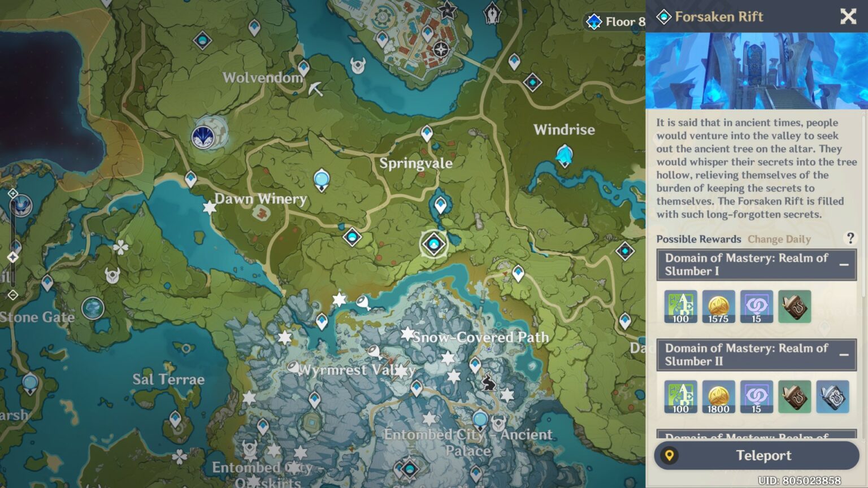Click the map zoom slider handle
This screenshot has width=868, height=488.
[12, 258]
